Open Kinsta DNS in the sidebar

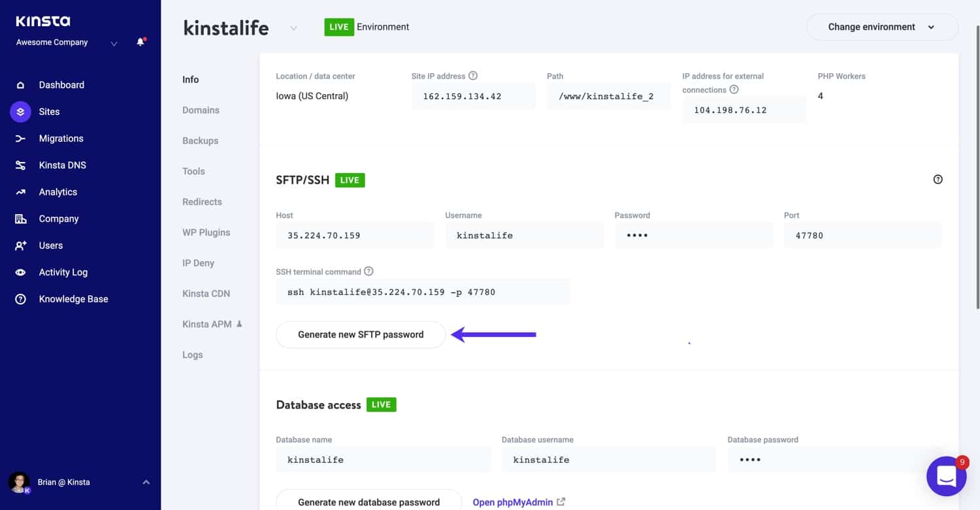tap(62, 165)
